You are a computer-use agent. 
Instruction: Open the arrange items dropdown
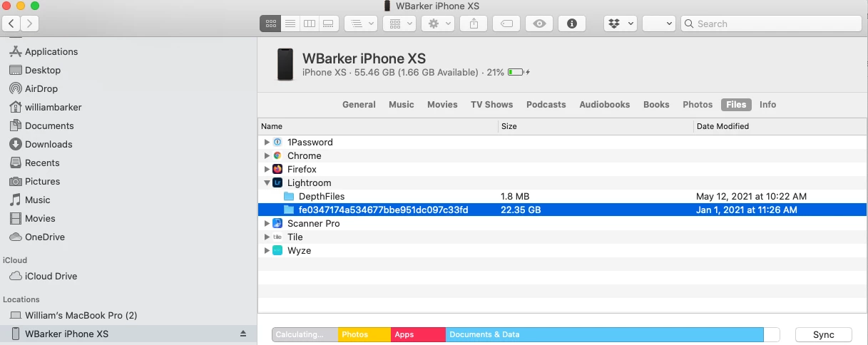coord(360,24)
